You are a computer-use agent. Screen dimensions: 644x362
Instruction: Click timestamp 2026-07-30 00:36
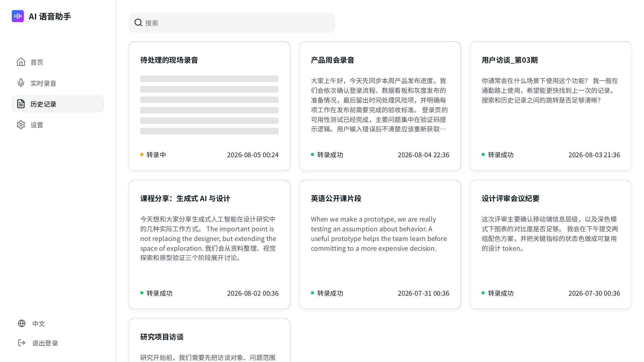click(594, 293)
